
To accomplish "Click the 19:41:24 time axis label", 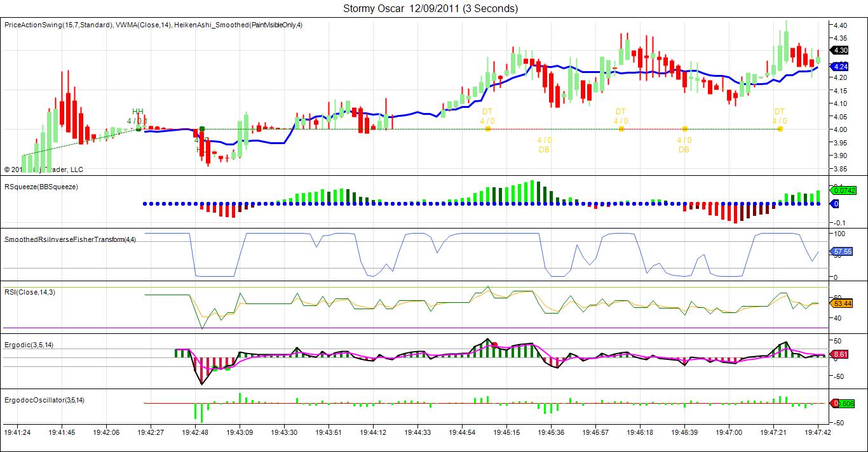I will point(17,433).
